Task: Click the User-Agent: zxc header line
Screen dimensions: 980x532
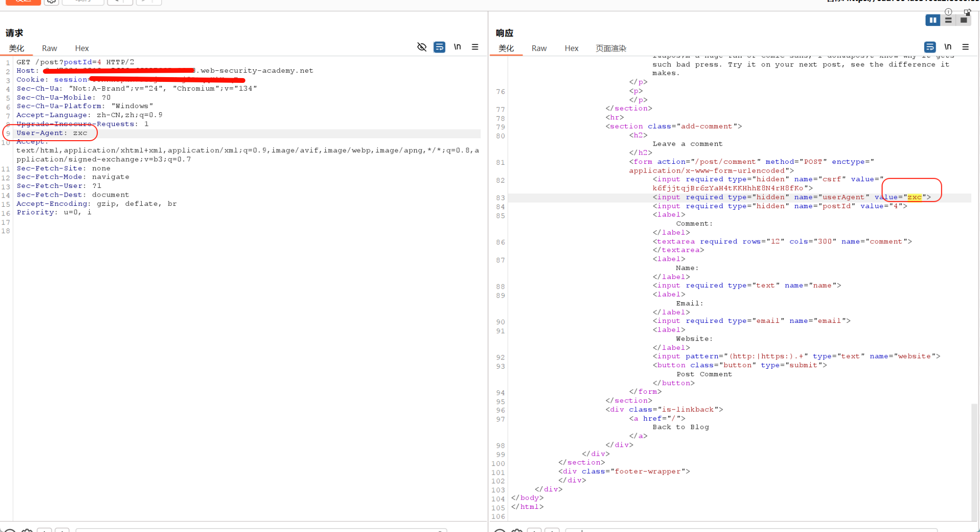Action: click(x=52, y=133)
